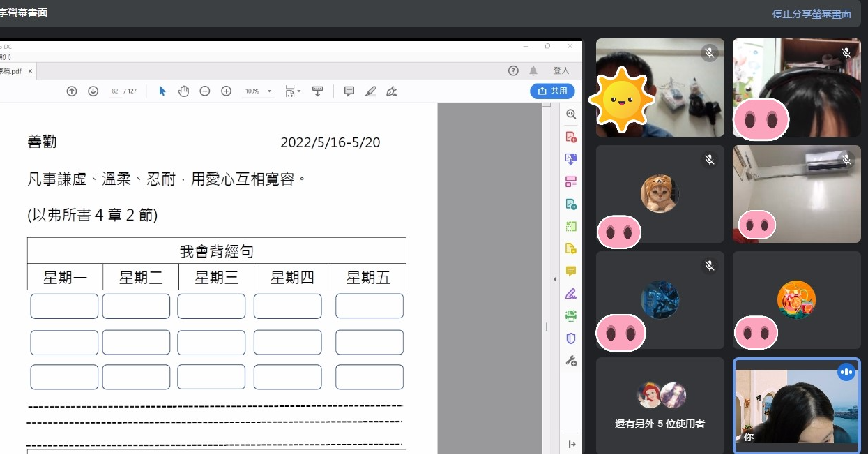868x455 pixels.
Task: Close the open PDF document tab
Action: coord(30,71)
